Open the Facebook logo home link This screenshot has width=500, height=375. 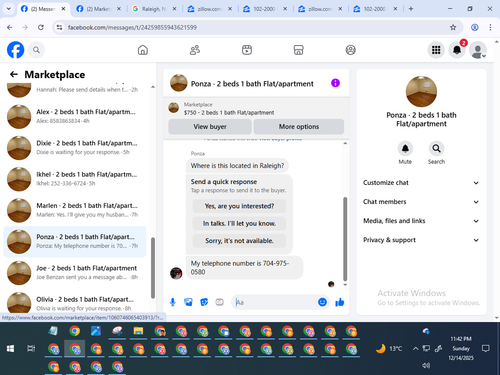click(x=15, y=50)
